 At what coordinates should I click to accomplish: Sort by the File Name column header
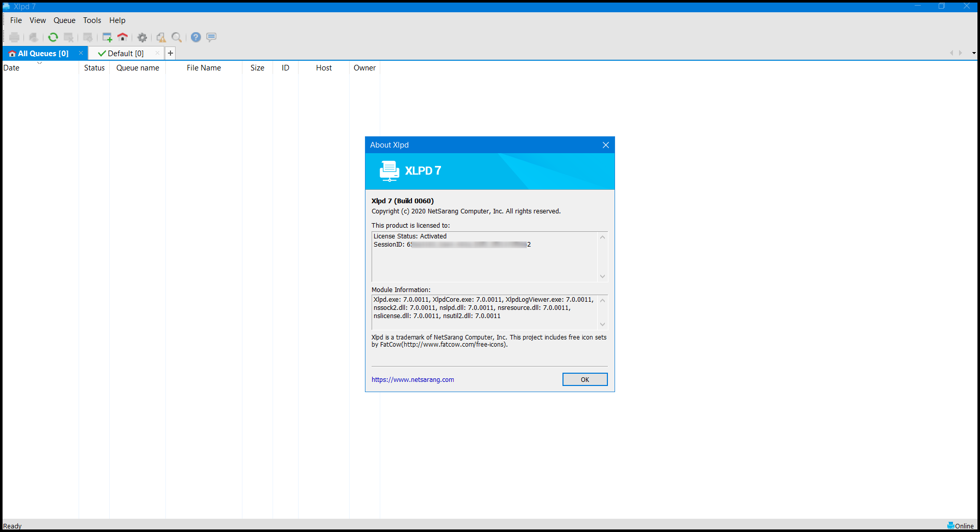pyautogui.click(x=204, y=68)
